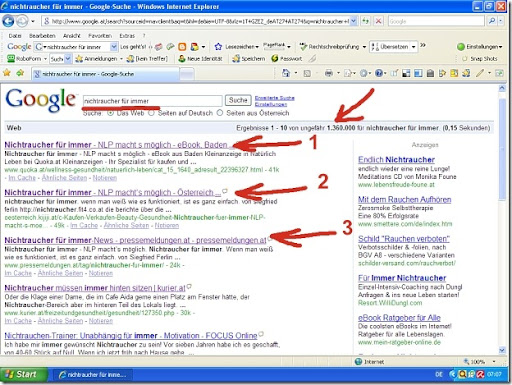The image size is (512, 385).
Task: Open the Favorites star icon
Action: [7, 73]
